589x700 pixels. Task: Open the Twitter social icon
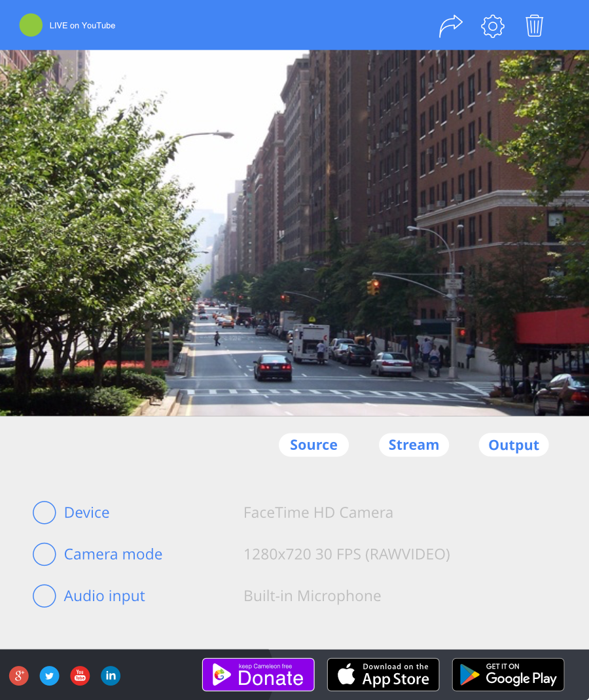click(49, 676)
